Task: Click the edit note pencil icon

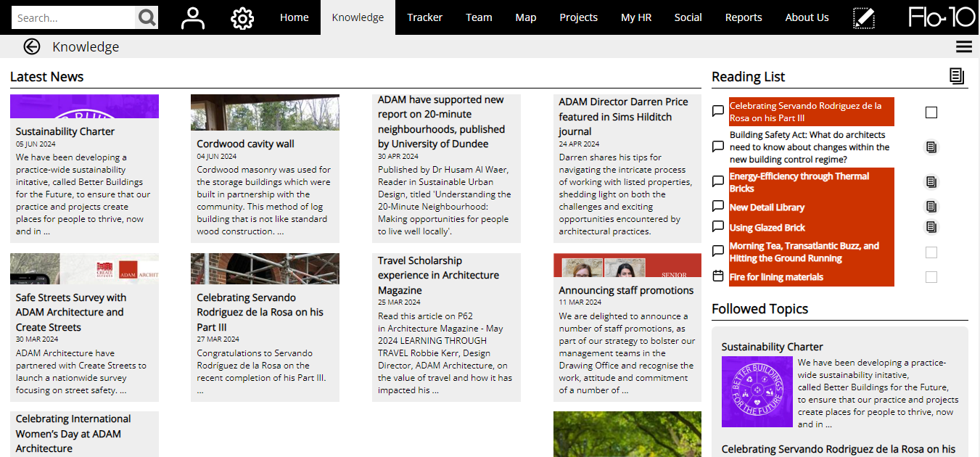Action: tap(864, 17)
